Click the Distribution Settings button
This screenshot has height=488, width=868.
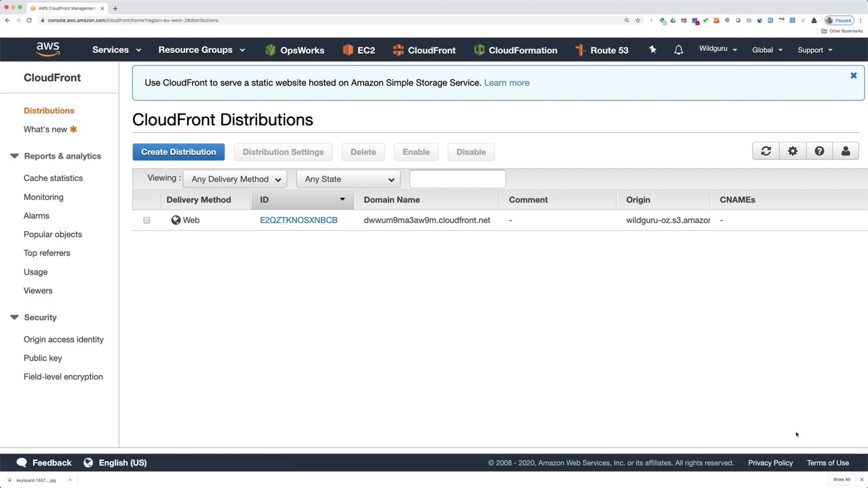[x=283, y=152]
